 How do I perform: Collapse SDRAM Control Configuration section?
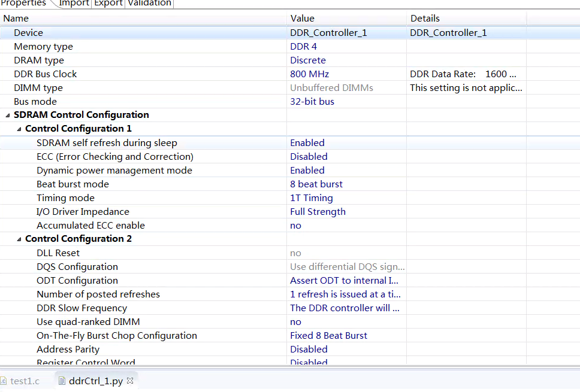(8, 115)
